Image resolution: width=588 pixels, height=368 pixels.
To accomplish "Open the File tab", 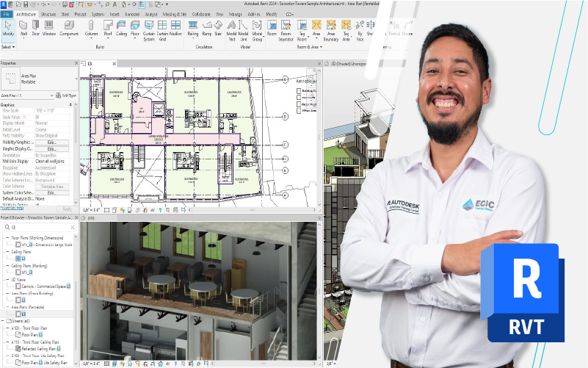I will [x=7, y=14].
